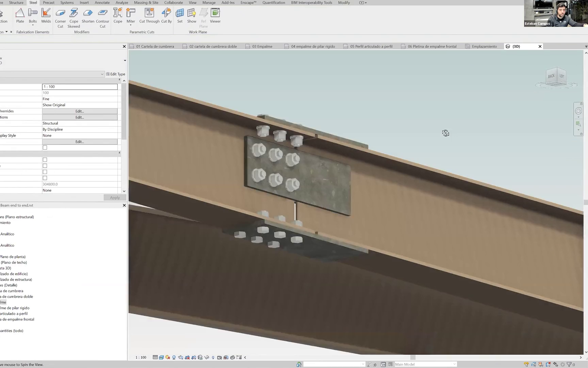Click the Edit Type button
Screen dimensions: 588x368
(116, 74)
